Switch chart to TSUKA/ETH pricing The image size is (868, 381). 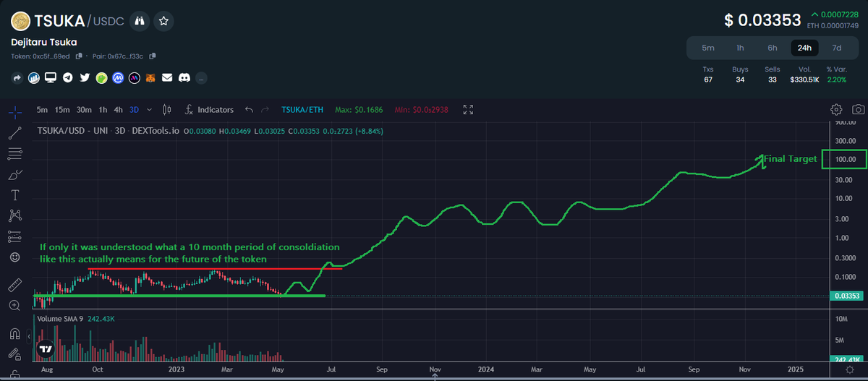tap(301, 110)
